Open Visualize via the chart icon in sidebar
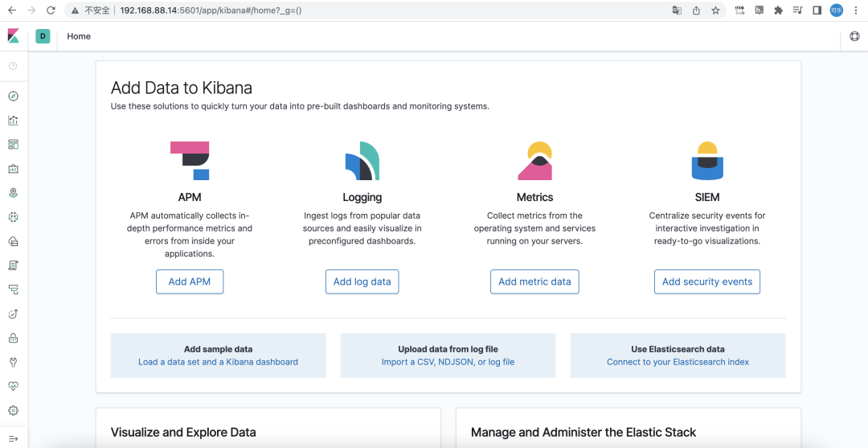The height and width of the screenshot is (448, 868). coord(13,121)
